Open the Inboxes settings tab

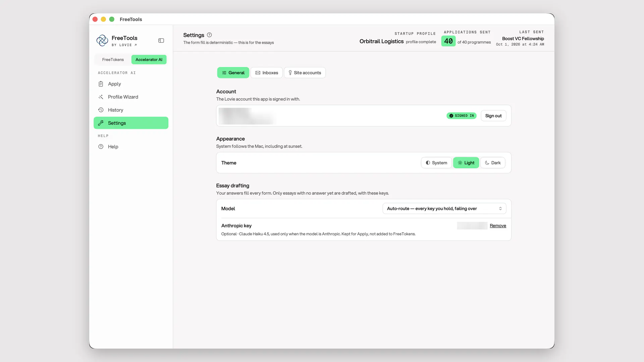(x=267, y=73)
